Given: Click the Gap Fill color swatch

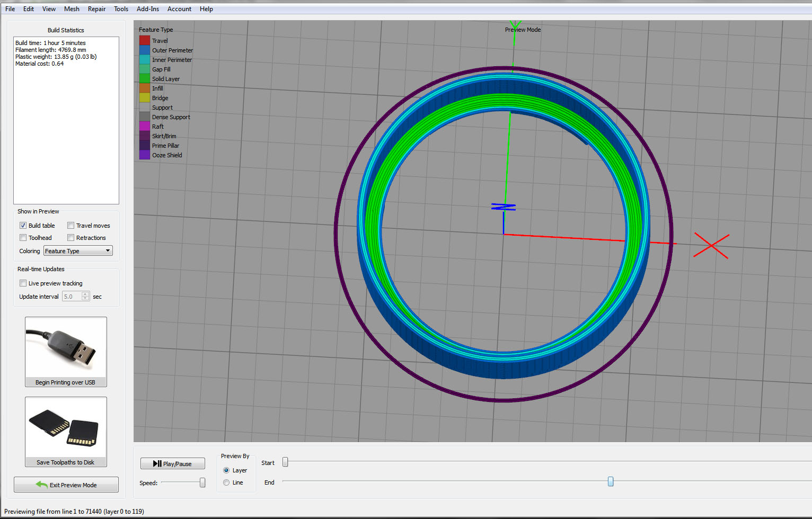Looking at the screenshot, I should coord(145,69).
